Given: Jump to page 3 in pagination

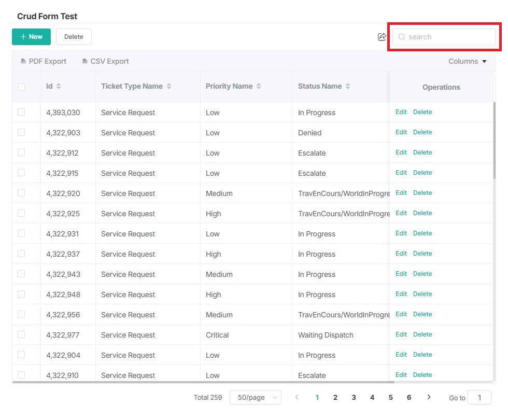Looking at the screenshot, I should (354, 397).
